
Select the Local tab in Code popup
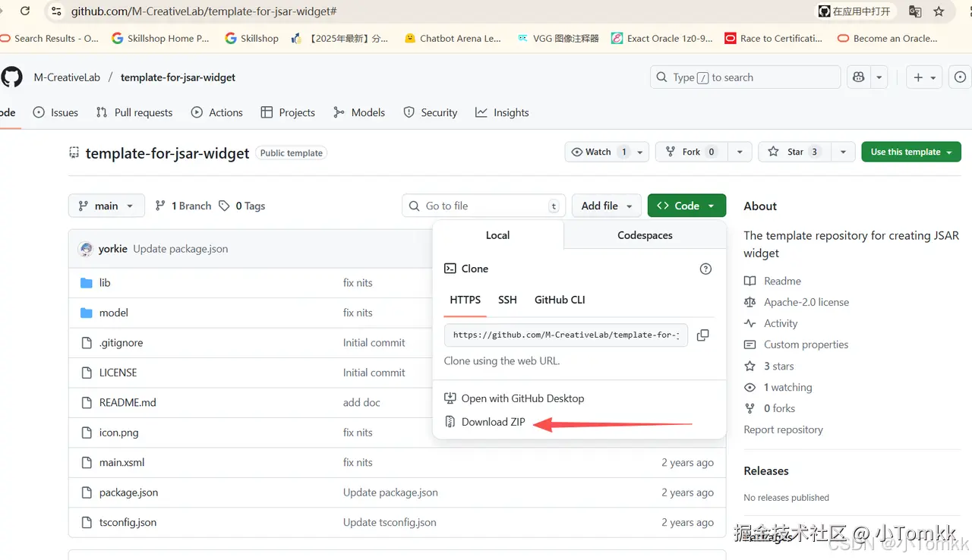click(x=498, y=235)
